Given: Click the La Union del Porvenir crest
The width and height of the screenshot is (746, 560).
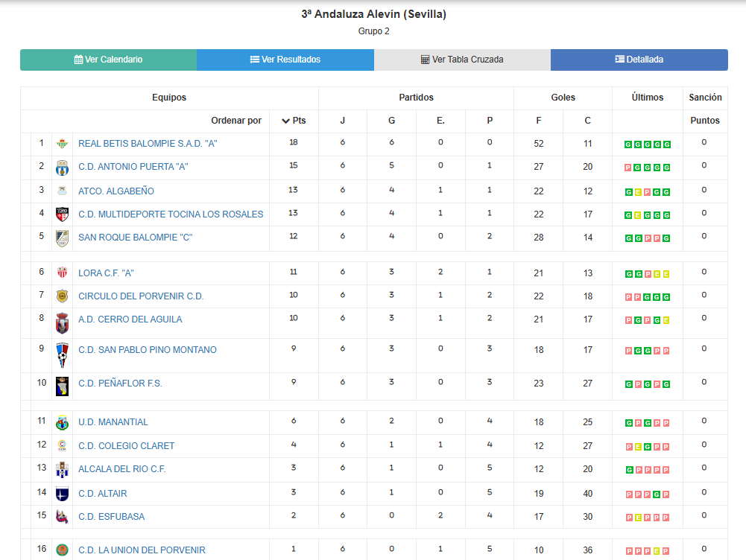Looking at the screenshot, I should [x=62, y=550].
